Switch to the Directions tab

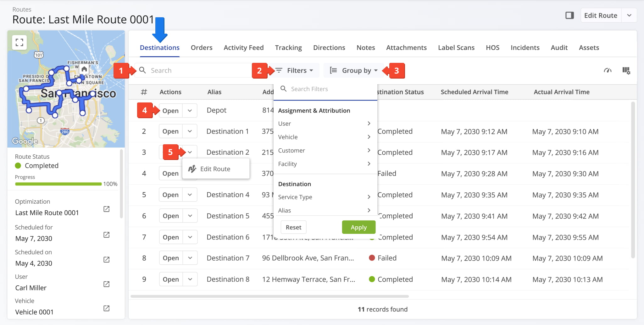[329, 48]
